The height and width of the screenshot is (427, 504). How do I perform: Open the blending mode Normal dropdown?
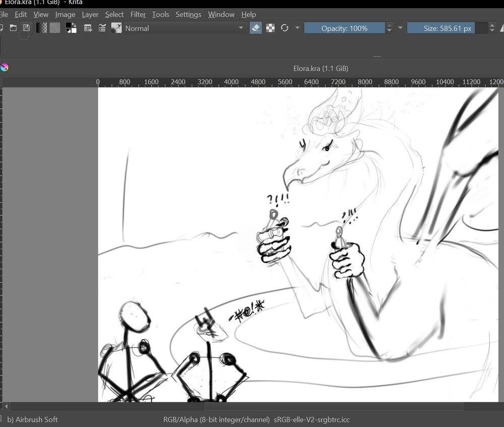[184, 28]
